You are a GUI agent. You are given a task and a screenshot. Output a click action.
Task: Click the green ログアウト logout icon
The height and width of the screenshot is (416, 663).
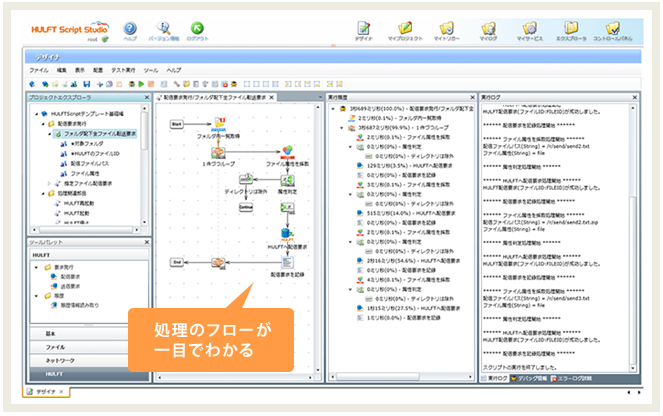tap(198, 30)
